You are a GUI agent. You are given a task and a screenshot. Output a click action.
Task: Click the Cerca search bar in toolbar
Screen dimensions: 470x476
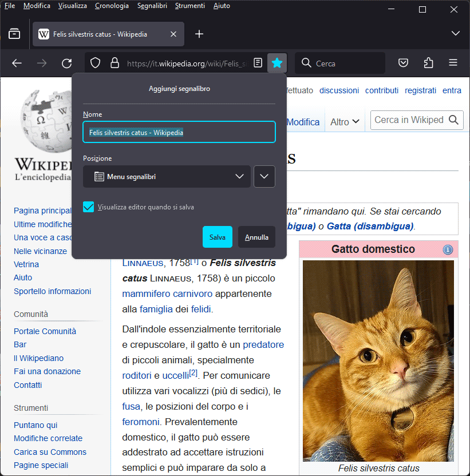click(340, 63)
